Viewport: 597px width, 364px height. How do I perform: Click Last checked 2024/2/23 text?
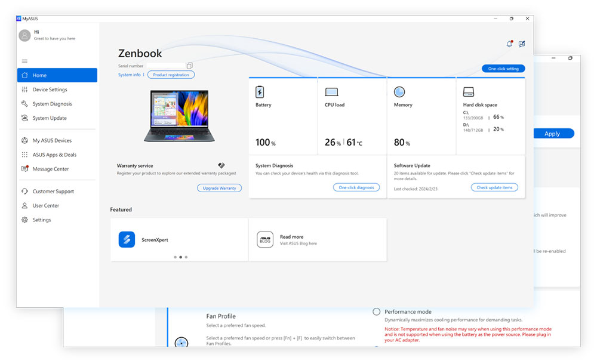pos(416,189)
